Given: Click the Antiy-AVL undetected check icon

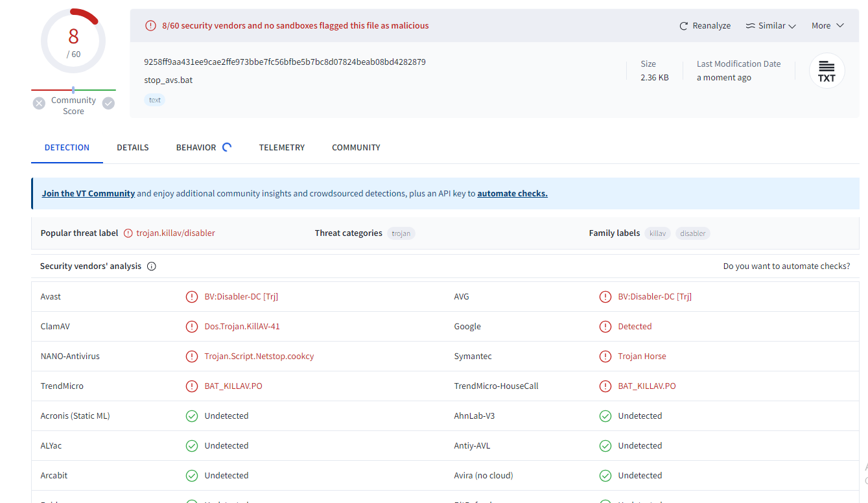Looking at the screenshot, I should pyautogui.click(x=605, y=446).
